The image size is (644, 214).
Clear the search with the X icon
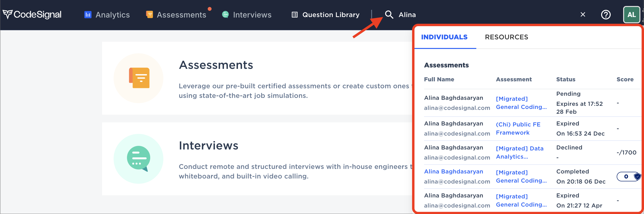(x=583, y=15)
